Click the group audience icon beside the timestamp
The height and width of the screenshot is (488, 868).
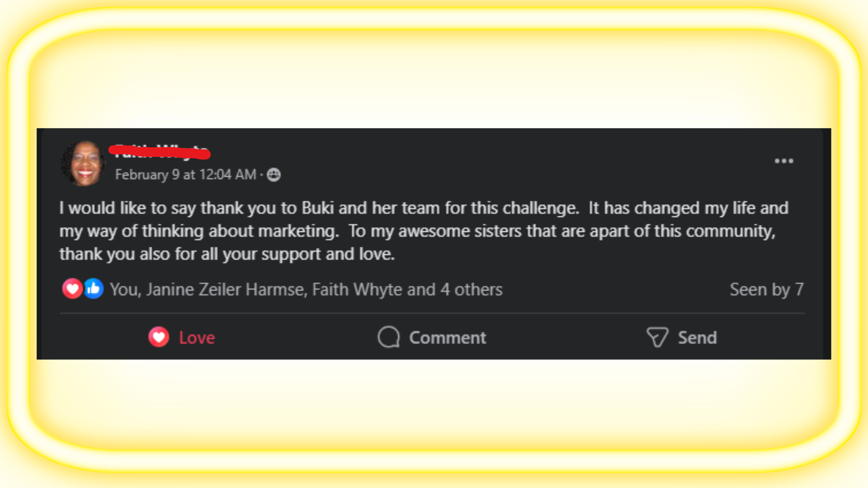coord(274,175)
